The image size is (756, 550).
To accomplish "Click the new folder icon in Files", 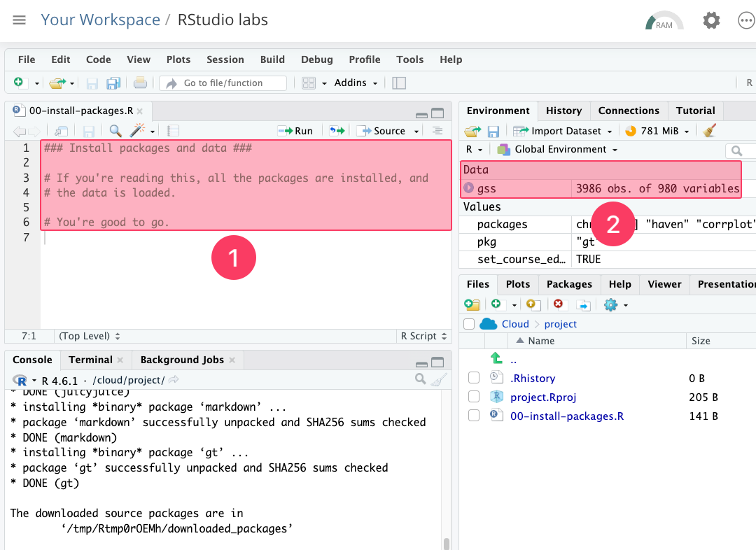I will click(x=472, y=304).
